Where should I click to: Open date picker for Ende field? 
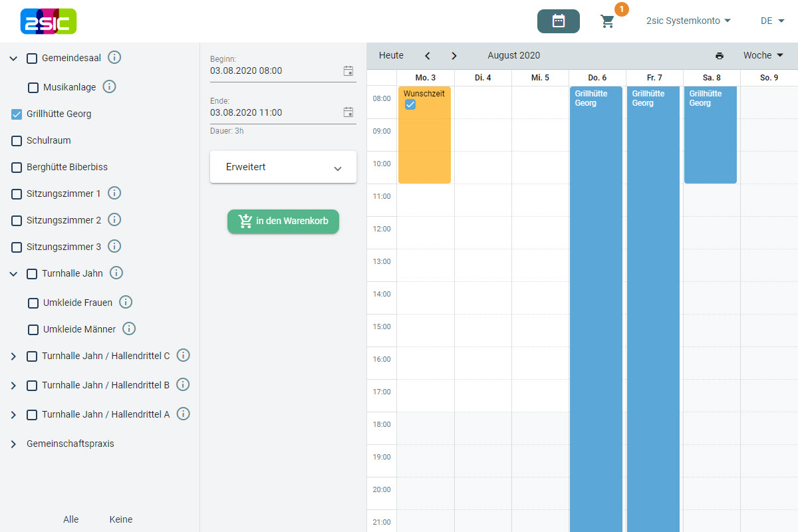348,112
